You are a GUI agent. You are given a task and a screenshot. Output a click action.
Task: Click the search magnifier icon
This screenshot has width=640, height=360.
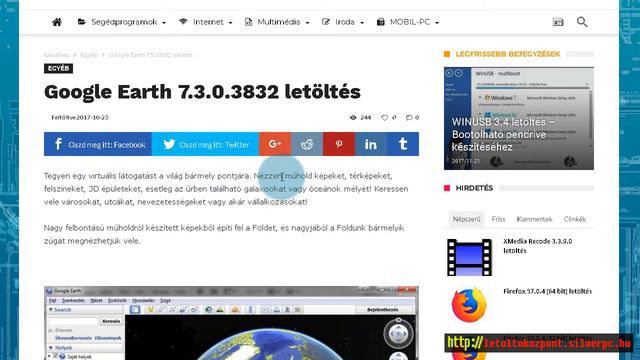point(582,22)
